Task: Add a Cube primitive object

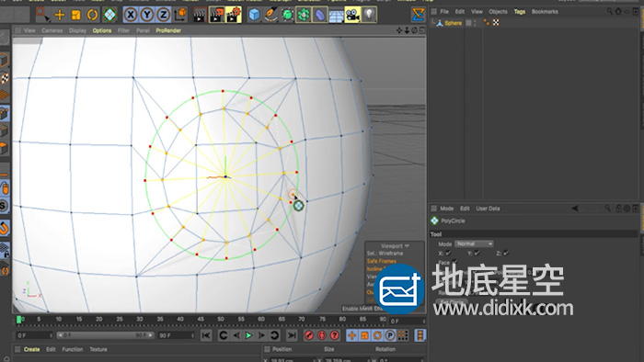Action: point(254,16)
